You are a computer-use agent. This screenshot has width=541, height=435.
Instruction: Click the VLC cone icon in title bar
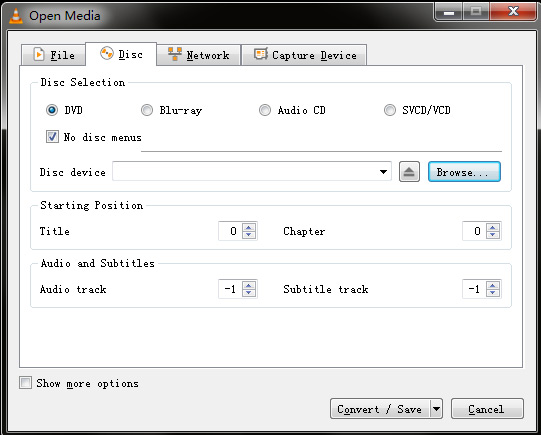tap(16, 16)
